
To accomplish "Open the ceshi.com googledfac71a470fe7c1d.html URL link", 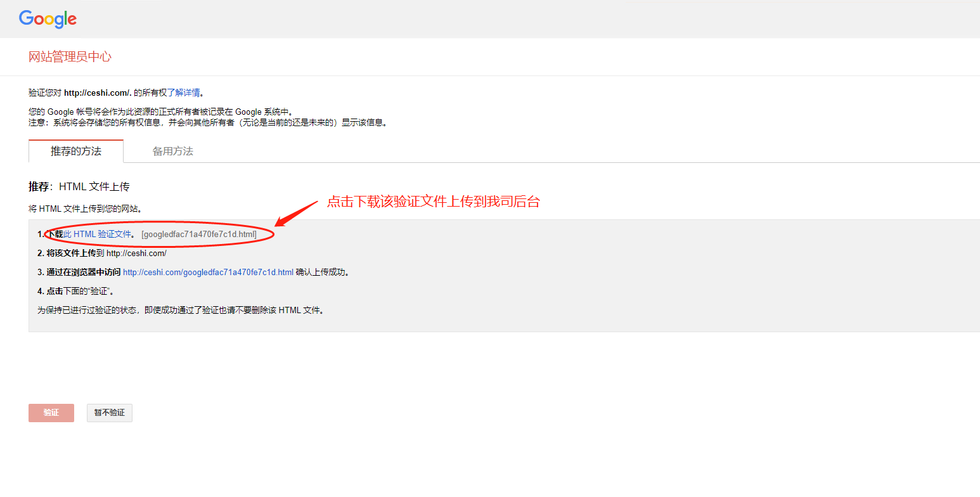I will [208, 273].
